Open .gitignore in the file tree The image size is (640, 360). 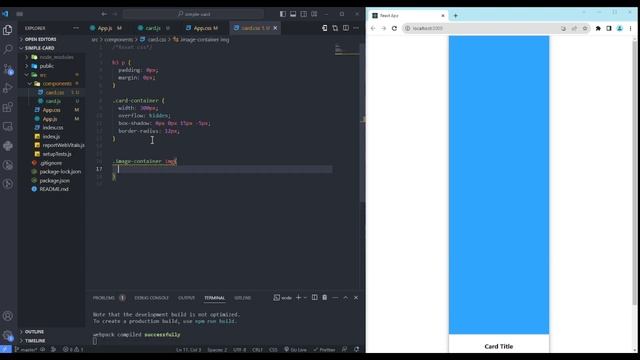tap(51, 163)
